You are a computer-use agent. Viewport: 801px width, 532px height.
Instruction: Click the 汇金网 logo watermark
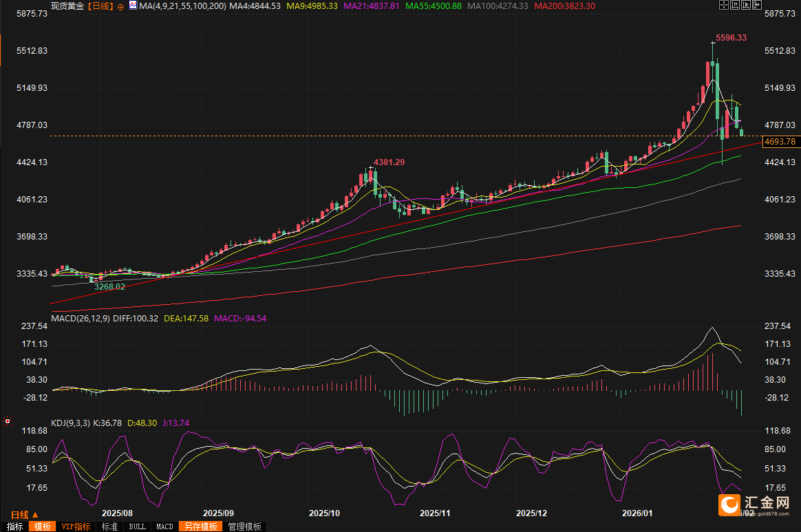[753, 505]
